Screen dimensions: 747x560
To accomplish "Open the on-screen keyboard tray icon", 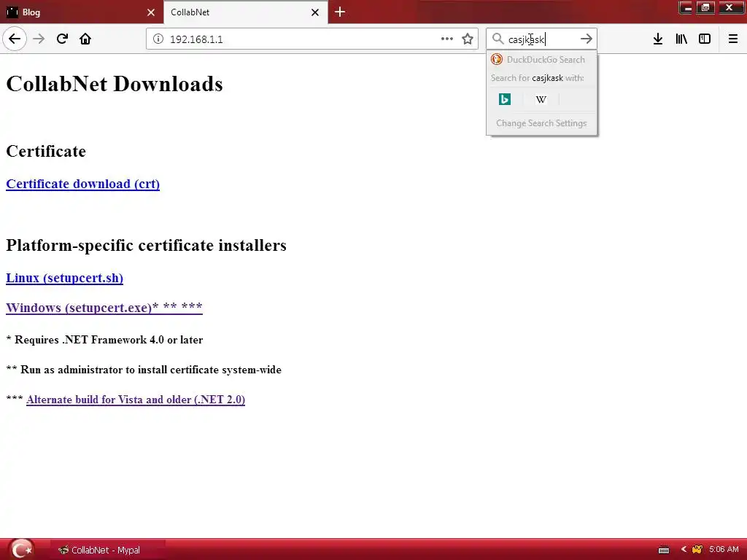I will click(x=664, y=550).
